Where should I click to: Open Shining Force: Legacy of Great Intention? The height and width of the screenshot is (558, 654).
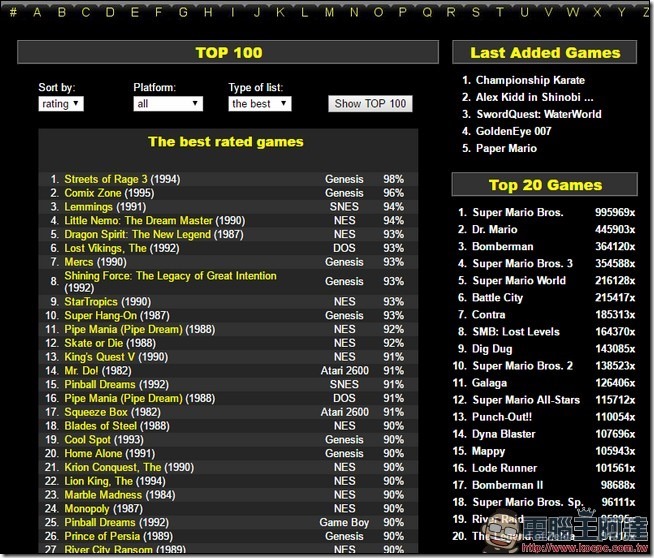[170, 276]
